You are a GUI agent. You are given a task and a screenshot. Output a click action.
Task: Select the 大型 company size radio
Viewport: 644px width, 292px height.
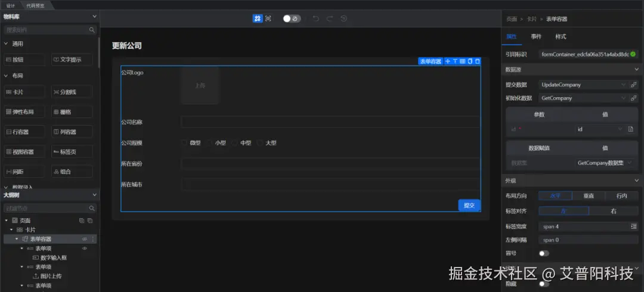259,143
